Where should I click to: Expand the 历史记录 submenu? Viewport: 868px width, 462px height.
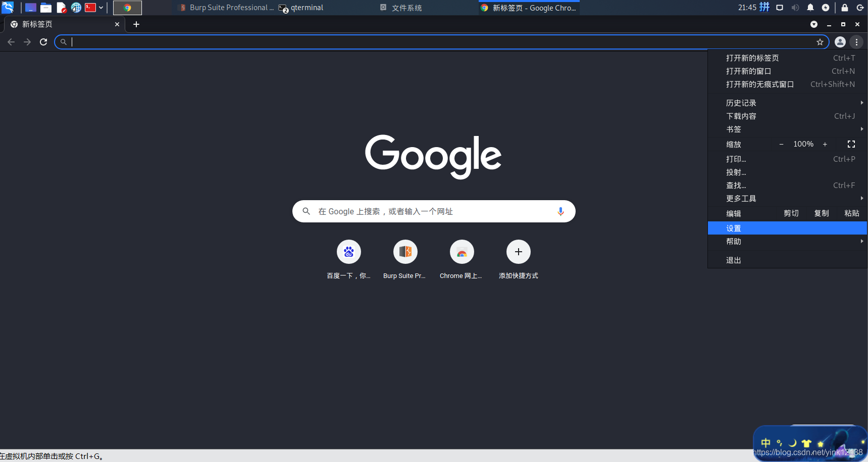click(x=788, y=103)
